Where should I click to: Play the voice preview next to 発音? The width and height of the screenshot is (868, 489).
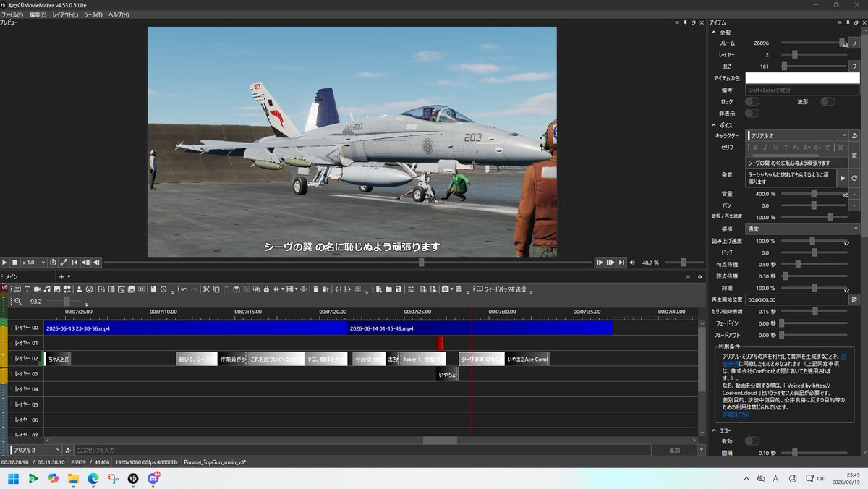click(x=842, y=177)
